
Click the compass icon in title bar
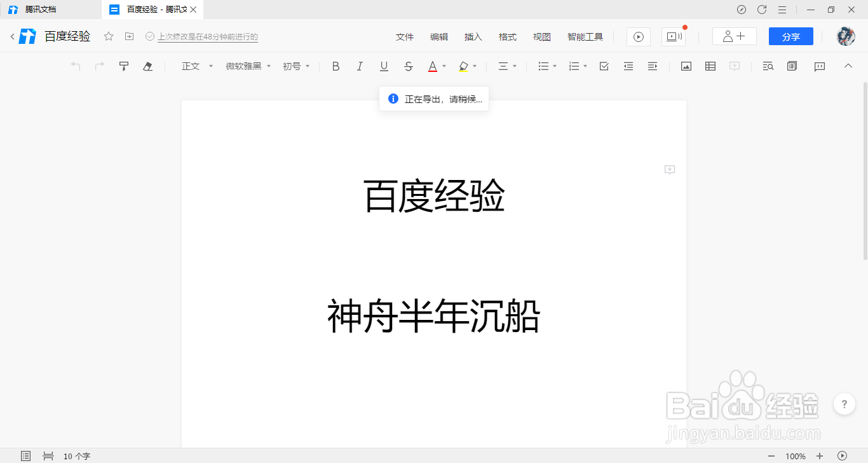[x=742, y=10]
